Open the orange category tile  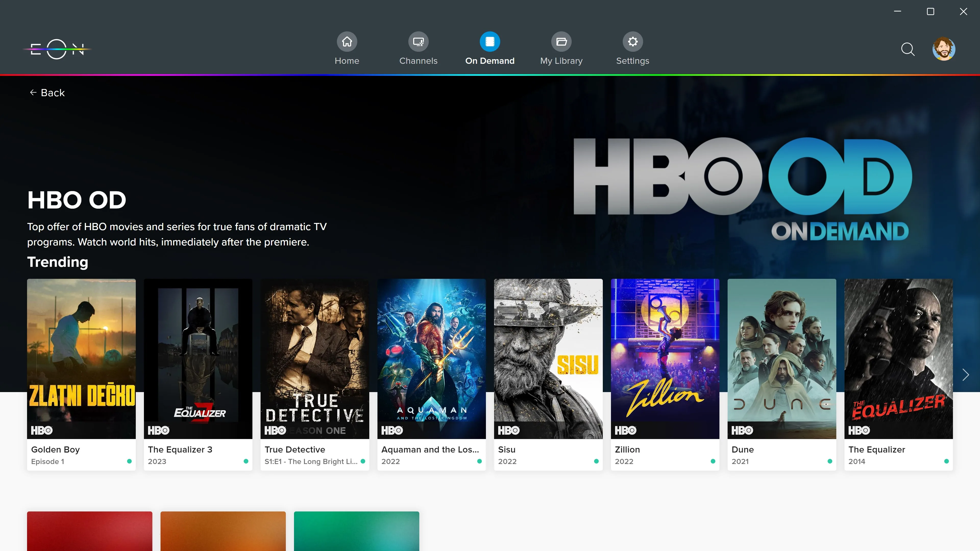coord(223,531)
